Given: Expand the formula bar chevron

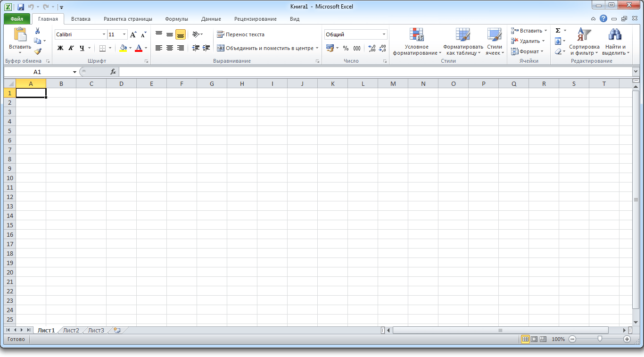Looking at the screenshot, I should coord(636,72).
